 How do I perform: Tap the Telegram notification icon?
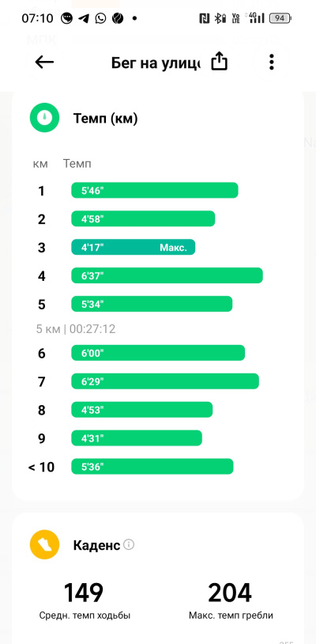tap(83, 18)
